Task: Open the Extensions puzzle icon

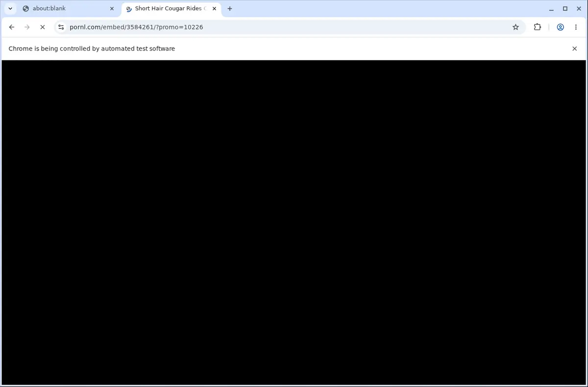Action: [x=537, y=27]
